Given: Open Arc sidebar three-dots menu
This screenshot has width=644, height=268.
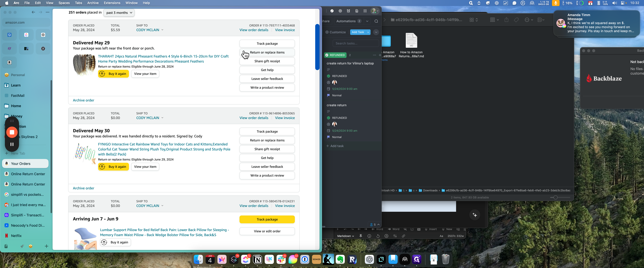Looking at the screenshot, I should [x=48, y=12].
